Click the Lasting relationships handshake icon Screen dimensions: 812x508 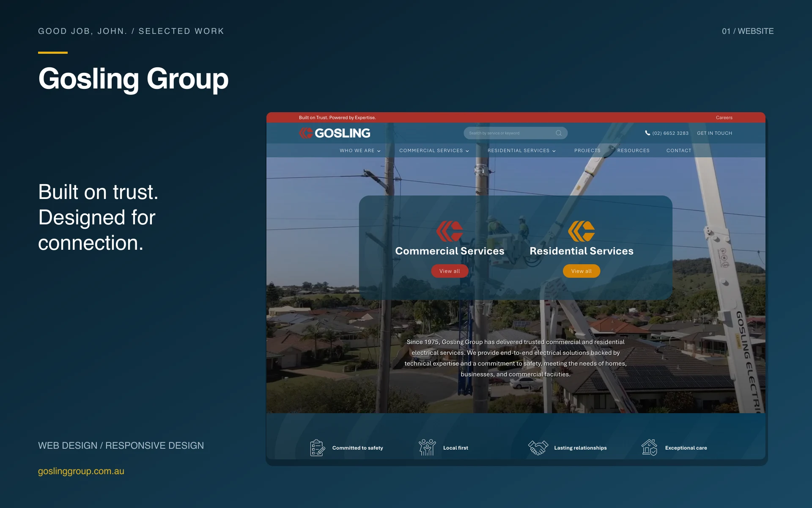point(538,447)
